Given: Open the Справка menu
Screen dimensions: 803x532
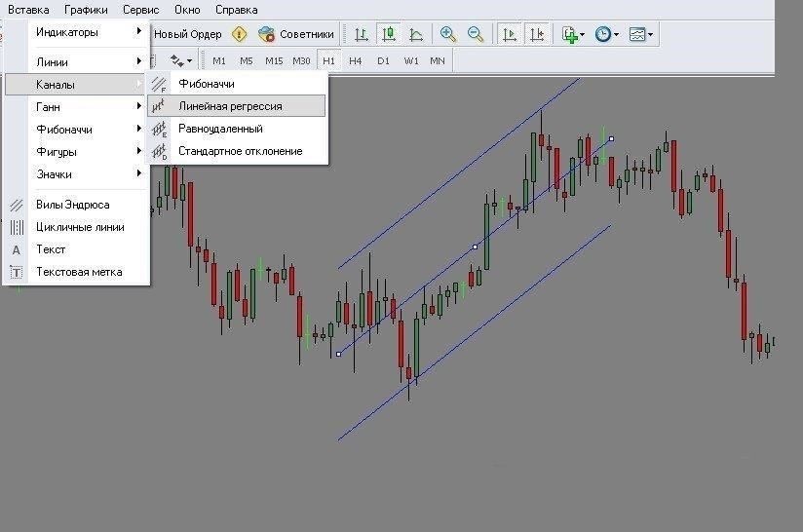Looking at the screenshot, I should pos(236,10).
